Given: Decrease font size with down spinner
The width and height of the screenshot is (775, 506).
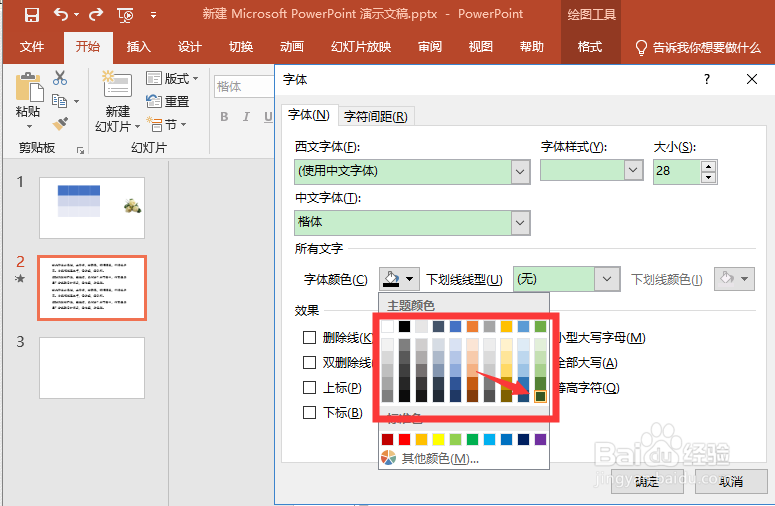Looking at the screenshot, I should coord(709,177).
